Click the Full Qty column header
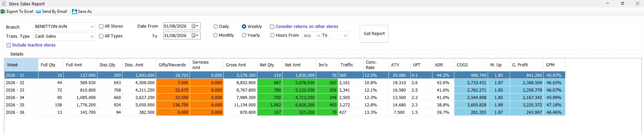Viewport: 644px width, 133px height. [51, 65]
